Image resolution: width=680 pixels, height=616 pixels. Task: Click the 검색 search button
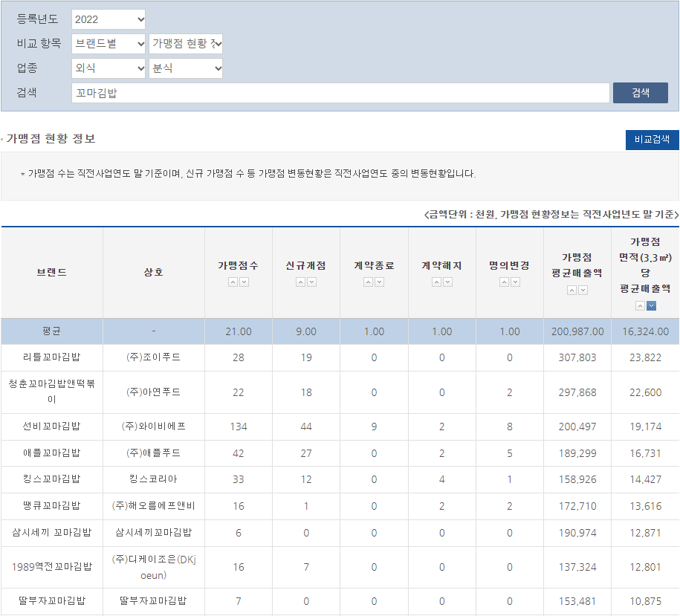click(640, 93)
